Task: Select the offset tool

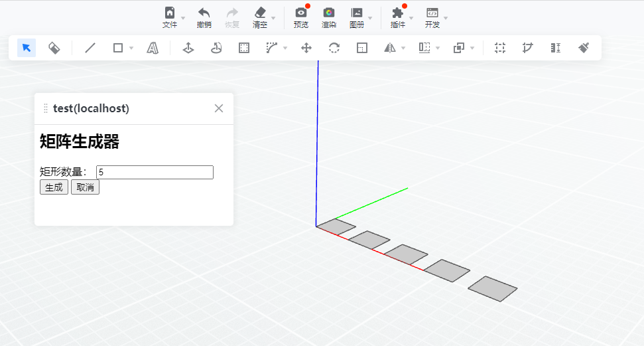Action: tap(244, 48)
